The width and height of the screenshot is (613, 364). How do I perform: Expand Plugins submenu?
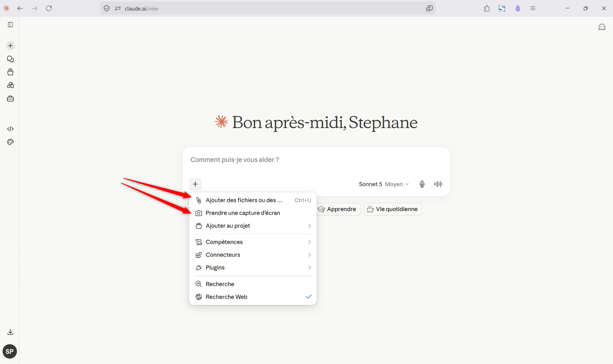(x=253, y=268)
